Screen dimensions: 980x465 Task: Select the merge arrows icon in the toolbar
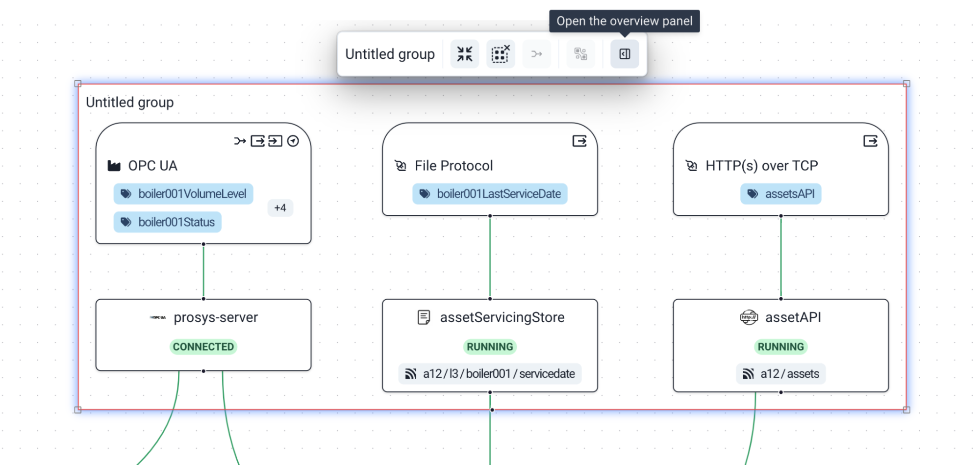pyautogui.click(x=536, y=54)
